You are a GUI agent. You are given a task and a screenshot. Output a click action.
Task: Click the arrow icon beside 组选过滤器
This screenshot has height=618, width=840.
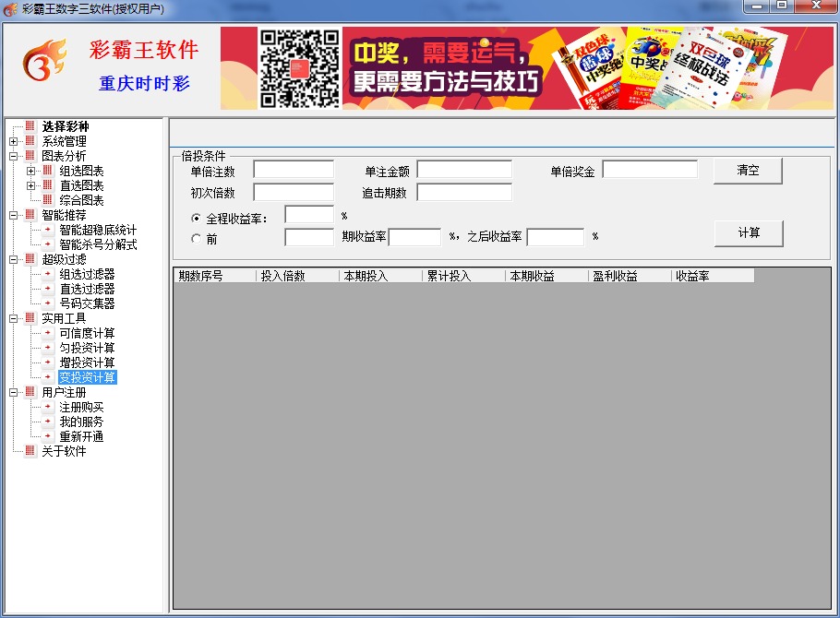[48, 274]
